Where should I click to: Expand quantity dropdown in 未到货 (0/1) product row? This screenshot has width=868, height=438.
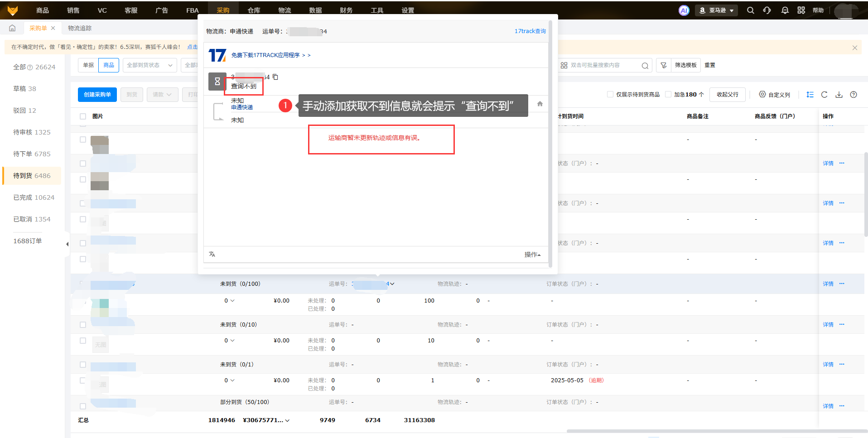232,380
